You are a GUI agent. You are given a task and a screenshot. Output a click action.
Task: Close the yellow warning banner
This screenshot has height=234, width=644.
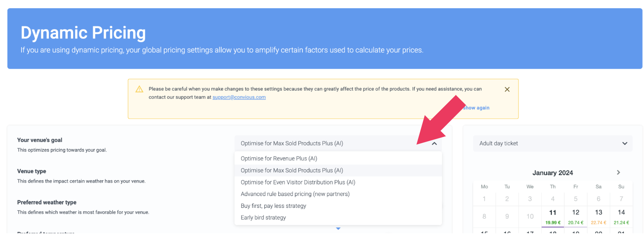pyautogui.click(x=507, y=89)
